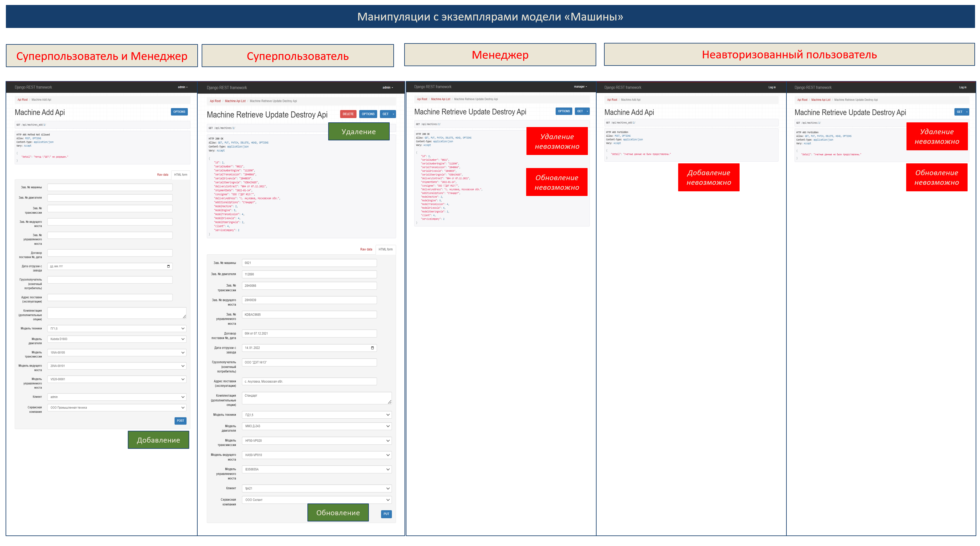Click the blue POST button
Viewport: 980px width, 546px height.
coord(180,420)
